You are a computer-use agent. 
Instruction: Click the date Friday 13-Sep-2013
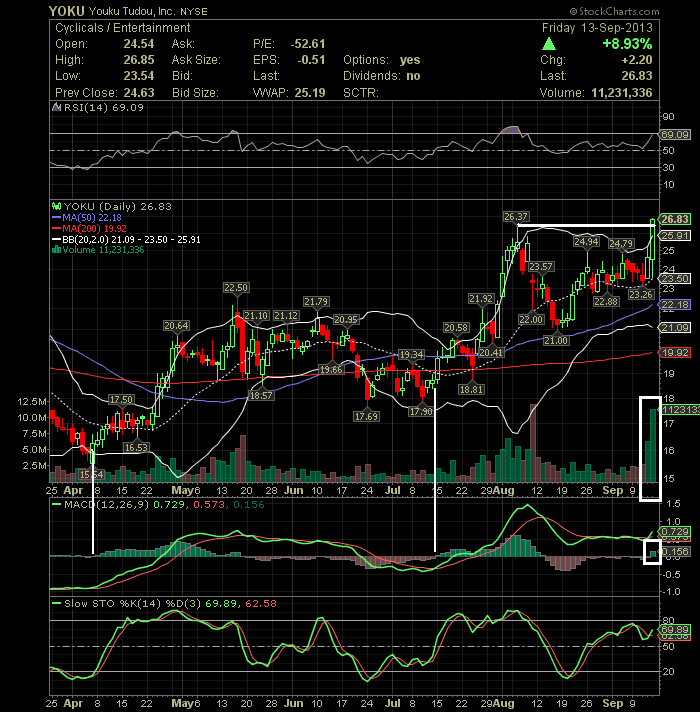coord(597,28)
